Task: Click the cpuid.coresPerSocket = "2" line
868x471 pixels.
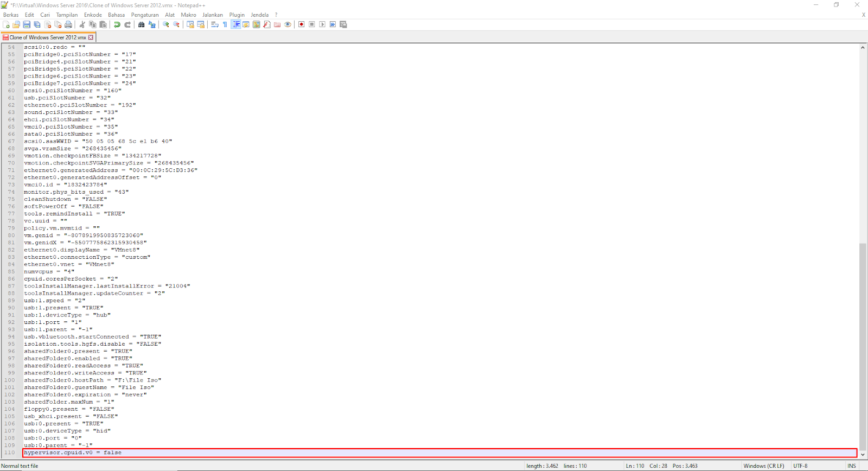Action: click(x=71, y=279)
